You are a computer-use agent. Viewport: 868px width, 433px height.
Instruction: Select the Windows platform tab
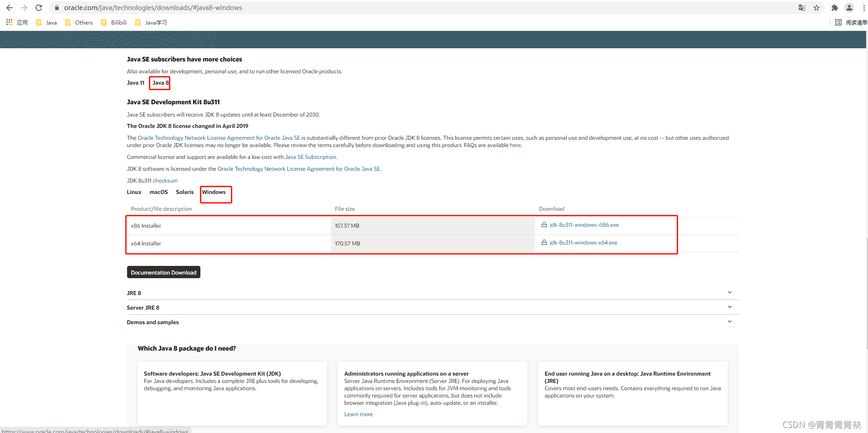(214, 192)
